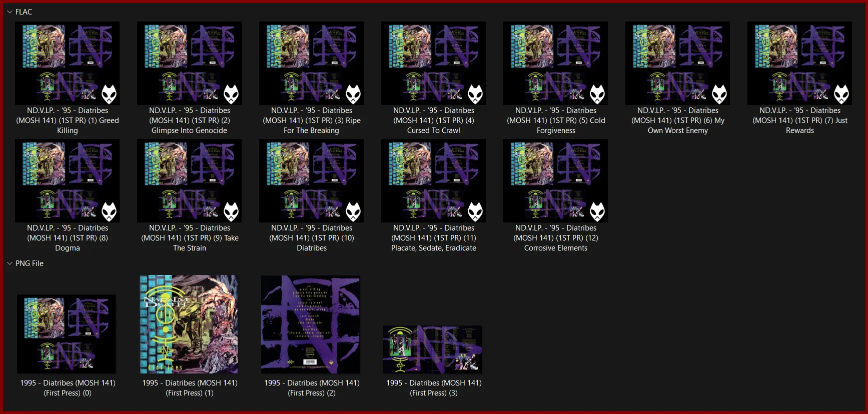868x414 pixels.
Task: Select the FLAC group header label
Action: pos(24,11)
